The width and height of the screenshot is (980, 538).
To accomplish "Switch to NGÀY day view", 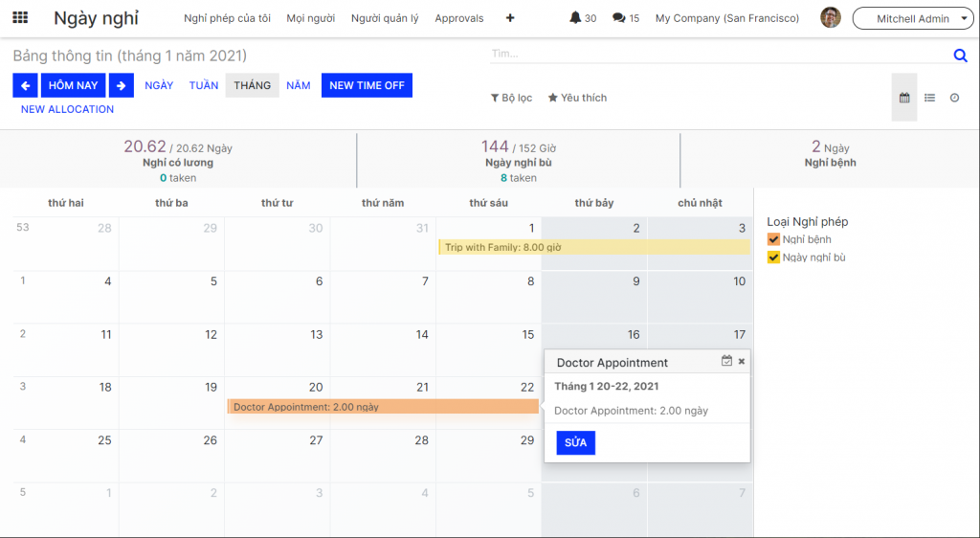I will click(159, 85).
